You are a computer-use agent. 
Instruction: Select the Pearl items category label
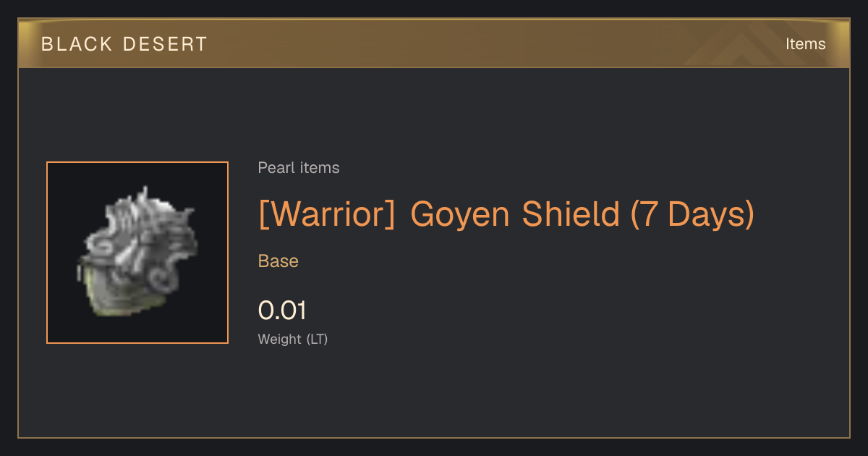[299, 168]
